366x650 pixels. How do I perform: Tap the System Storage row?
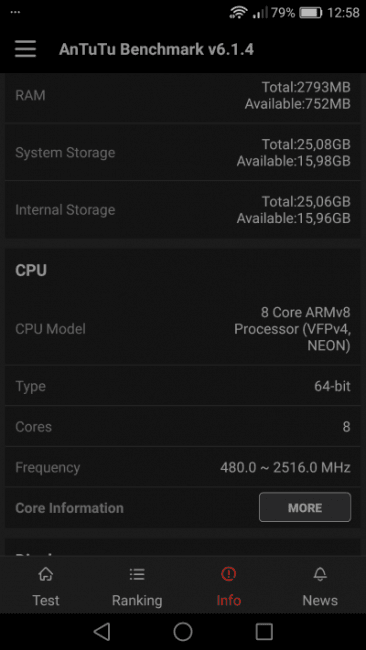pyautogui.click(x=183, y=152)
